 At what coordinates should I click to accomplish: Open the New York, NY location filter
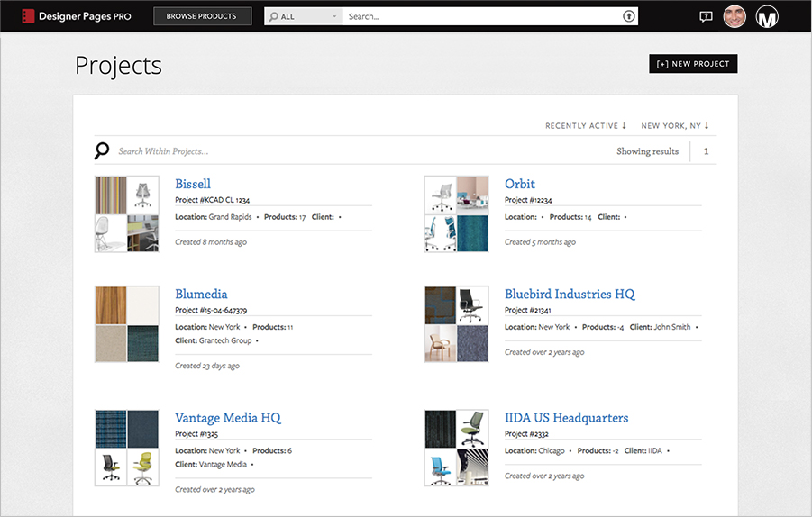tap(675, 126)
